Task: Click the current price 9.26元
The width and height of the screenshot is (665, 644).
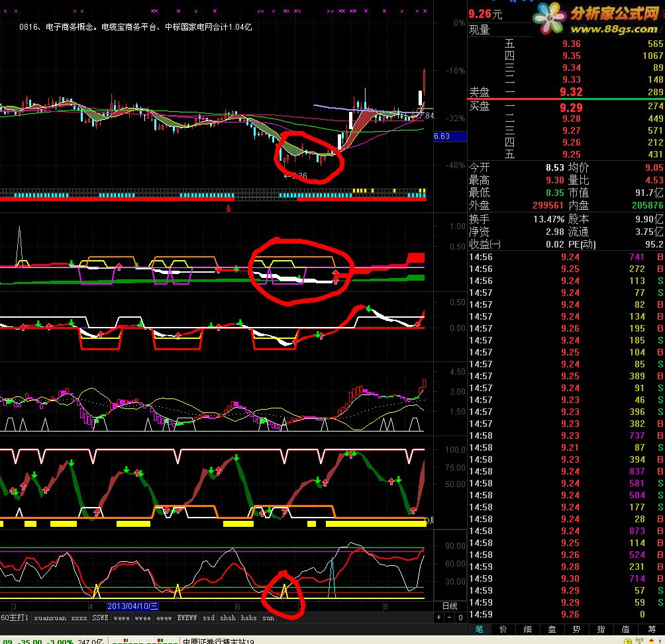Action: 486,15
